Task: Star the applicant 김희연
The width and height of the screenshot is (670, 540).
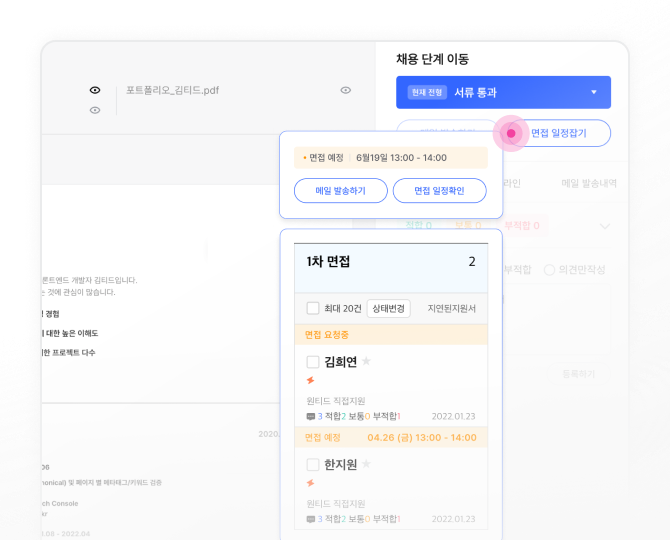Action: click(x=366, y=361)
